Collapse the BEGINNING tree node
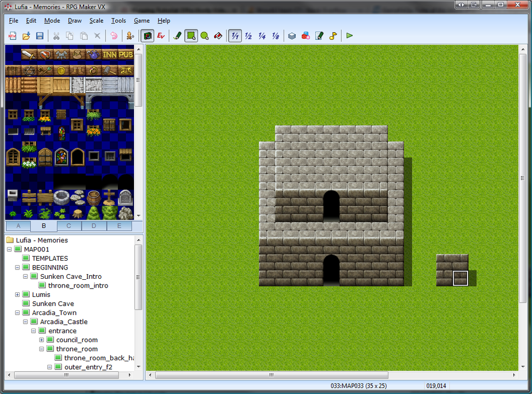532x394 pixels. click(x=17, y=267)
